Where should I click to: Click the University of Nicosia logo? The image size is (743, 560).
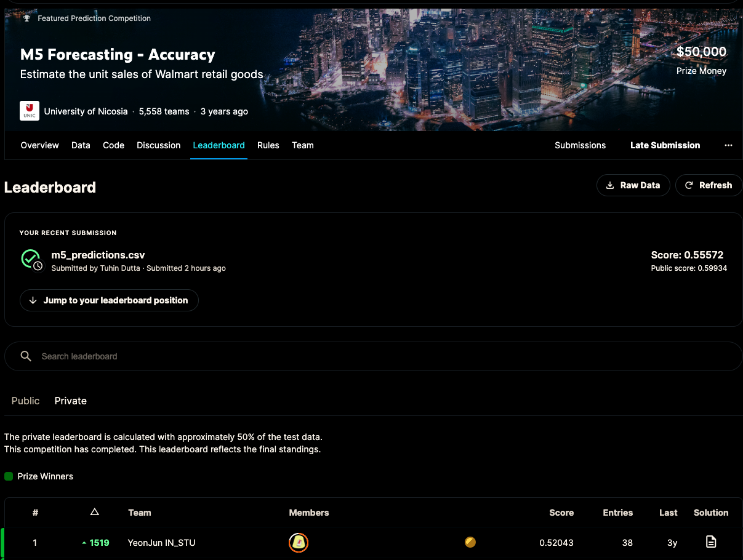pyautogui.click(x=30, y=111)
